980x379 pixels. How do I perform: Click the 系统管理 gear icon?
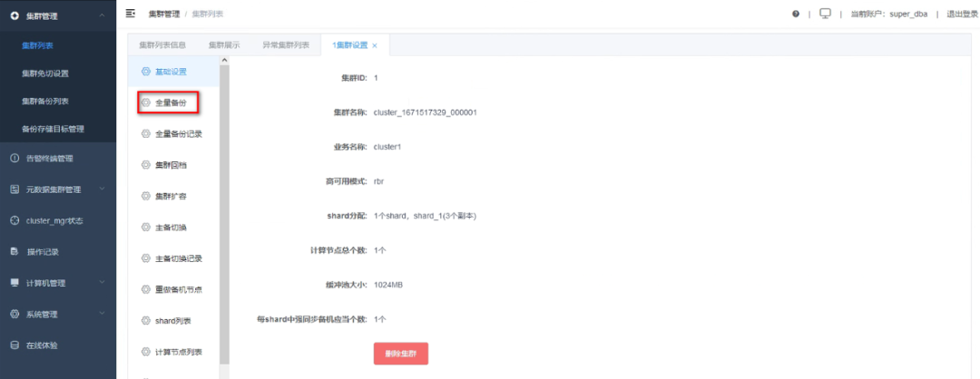pos(15,314)
